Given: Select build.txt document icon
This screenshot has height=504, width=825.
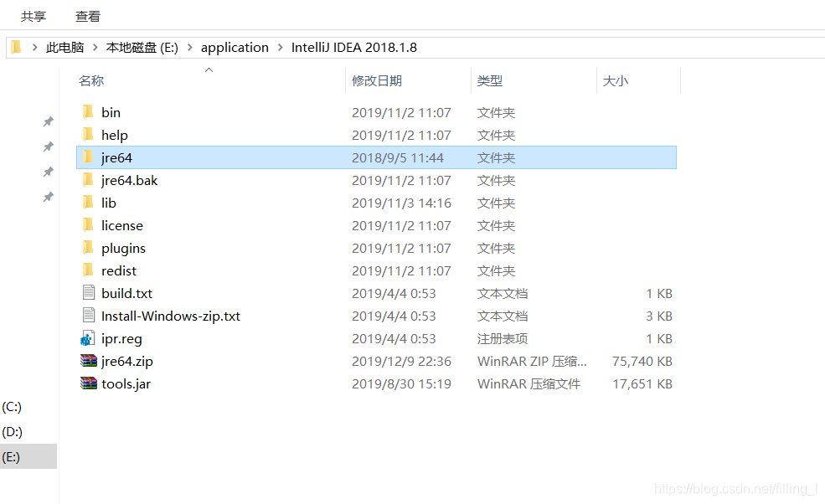Looking at the screenshot, I should click(89, 292).
